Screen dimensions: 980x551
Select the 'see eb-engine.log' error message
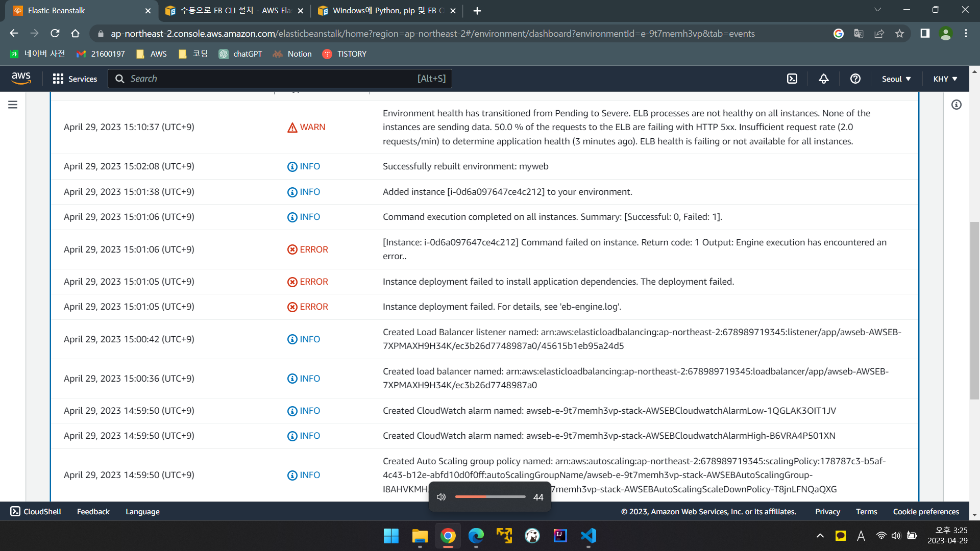502,307
